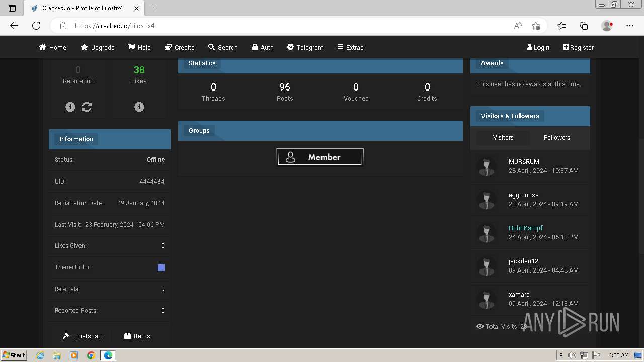Switch to the Followers tab

557,137
